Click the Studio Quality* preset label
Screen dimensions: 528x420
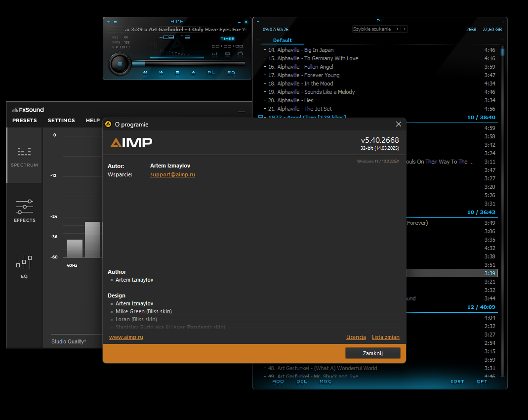[x=69, y=341]
